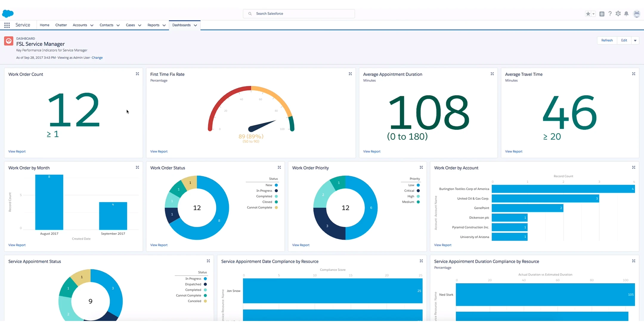
Task: Click the Refresh button
Action: [607, 41]
